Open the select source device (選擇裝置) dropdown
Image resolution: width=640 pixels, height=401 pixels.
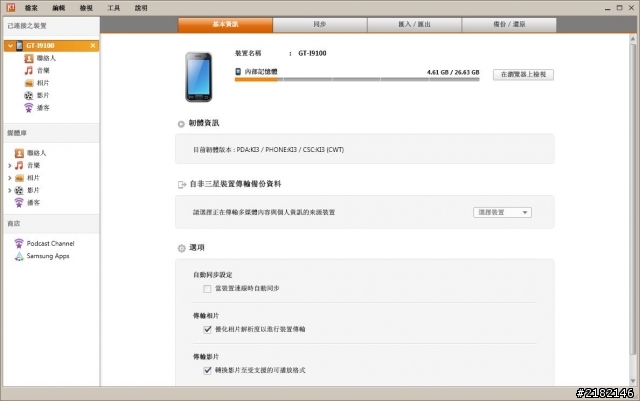[x=502, y=212]
